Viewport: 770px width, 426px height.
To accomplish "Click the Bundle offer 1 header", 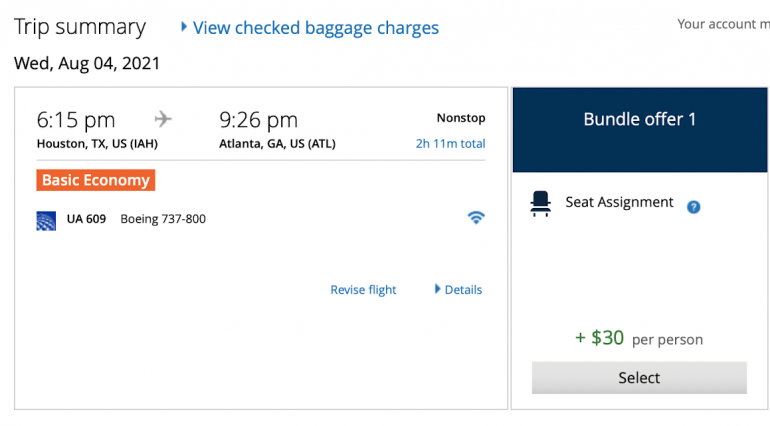I will [x=639, y=120].
